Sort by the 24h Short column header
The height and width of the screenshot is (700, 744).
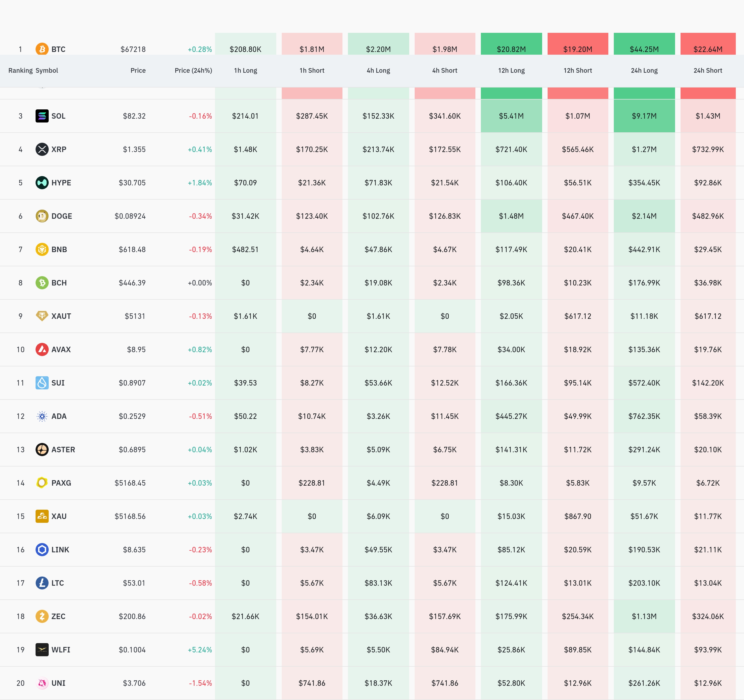708,70
